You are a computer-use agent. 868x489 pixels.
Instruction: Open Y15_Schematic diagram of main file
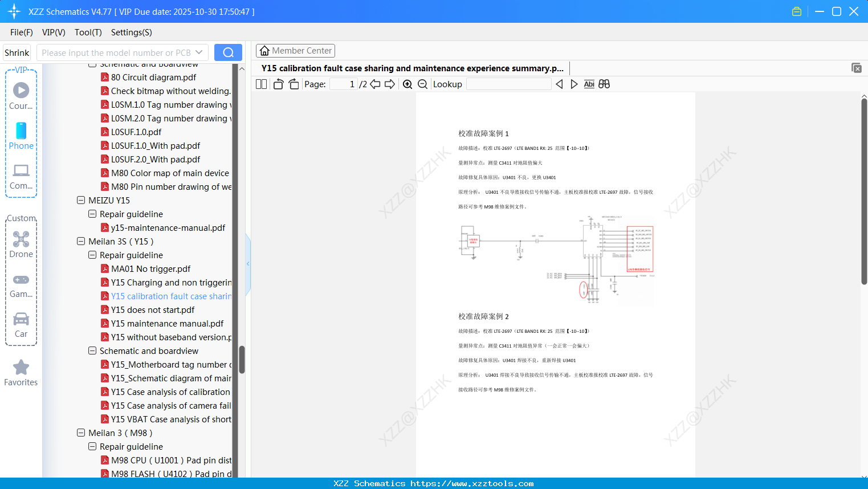pos(172,378)
